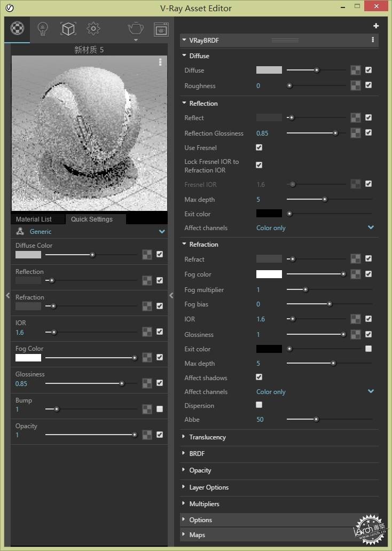Enable Bump checkbox in Quick Settings
The width and height of the screenshot is (392, 551).
click(160, 409)
